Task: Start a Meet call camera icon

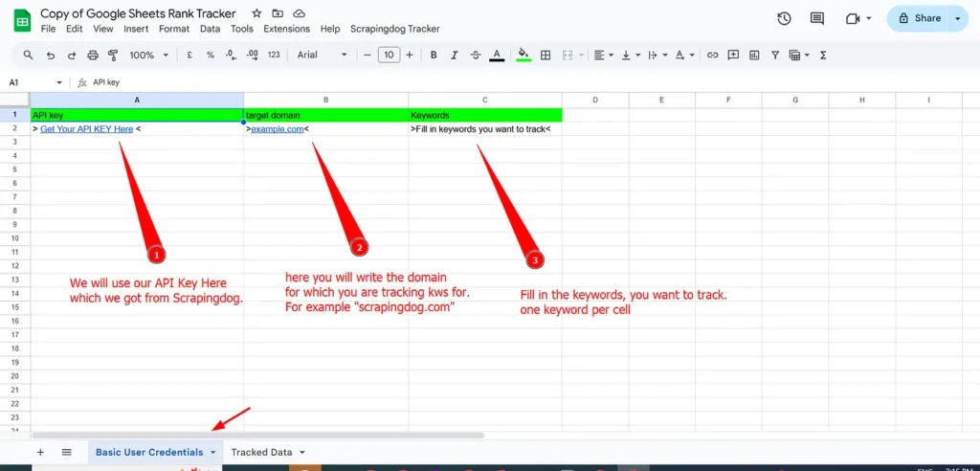Action: point(853,19)
